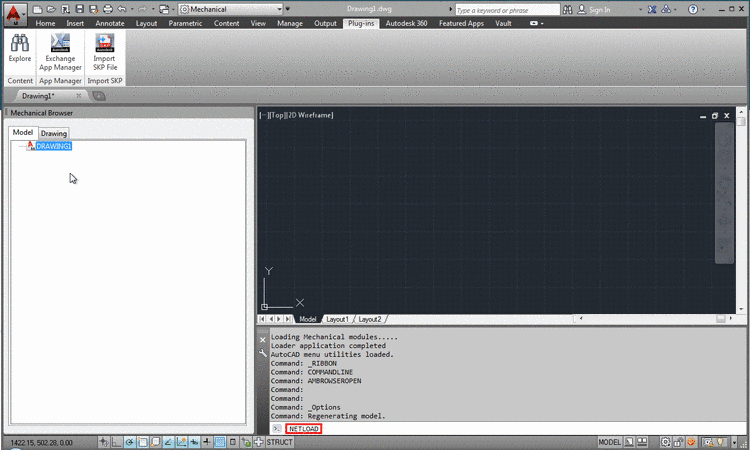Open the AutoCAD application menu button
750x450 pixels.
[13, 14]
